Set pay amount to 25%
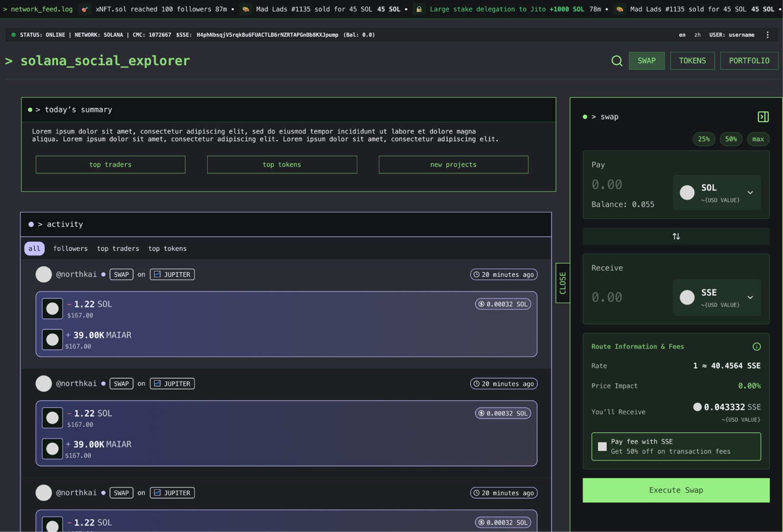The image size is (783, 532). pos(704,139)
